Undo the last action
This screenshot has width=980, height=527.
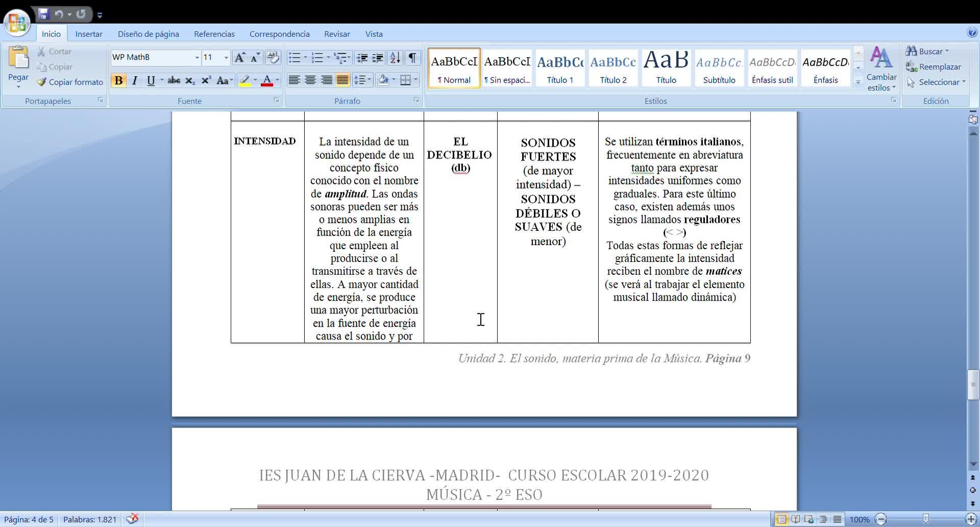[x=59, y=14]
